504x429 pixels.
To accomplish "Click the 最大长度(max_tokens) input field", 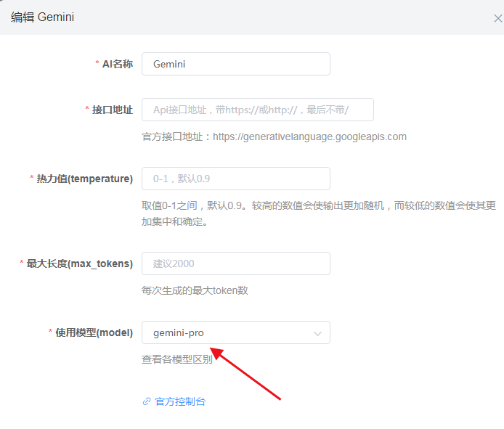I will (236, 263).
